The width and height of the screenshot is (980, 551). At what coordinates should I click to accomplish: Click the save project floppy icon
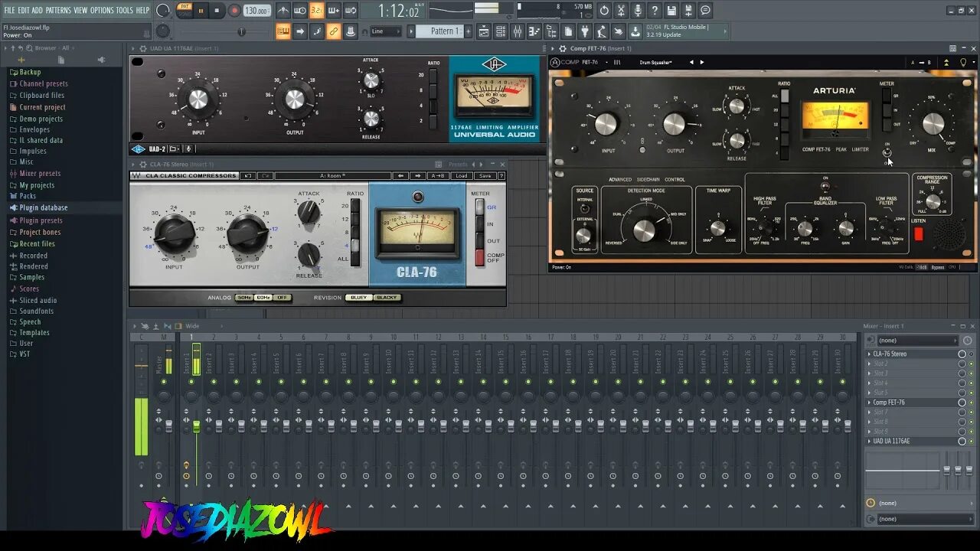tap(671, 11)
